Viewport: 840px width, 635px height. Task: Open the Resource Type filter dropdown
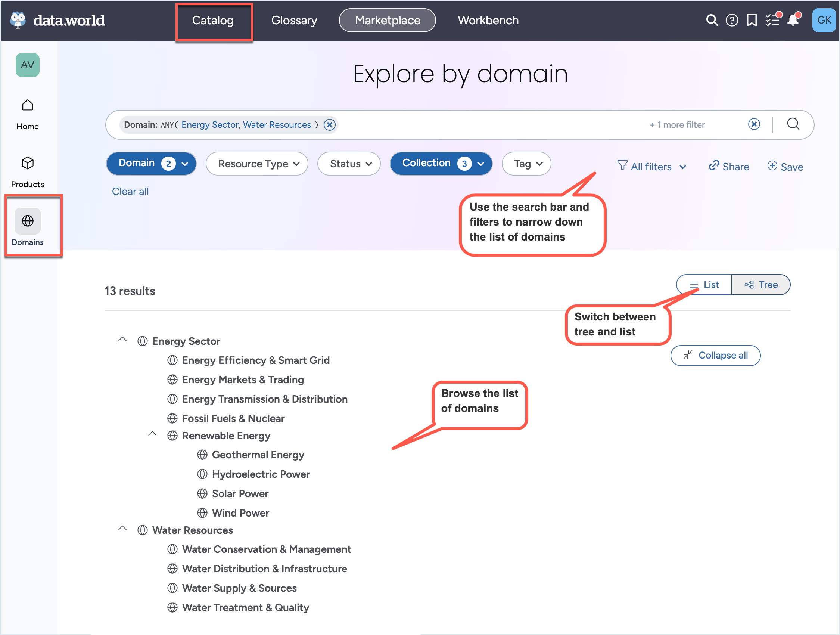(258, 164)
